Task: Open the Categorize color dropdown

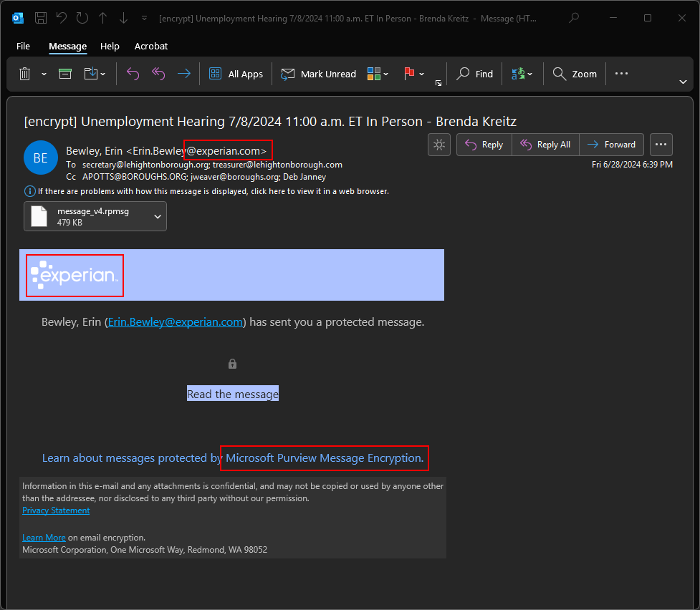Action: pyautogui.click(x=386, y=74)
